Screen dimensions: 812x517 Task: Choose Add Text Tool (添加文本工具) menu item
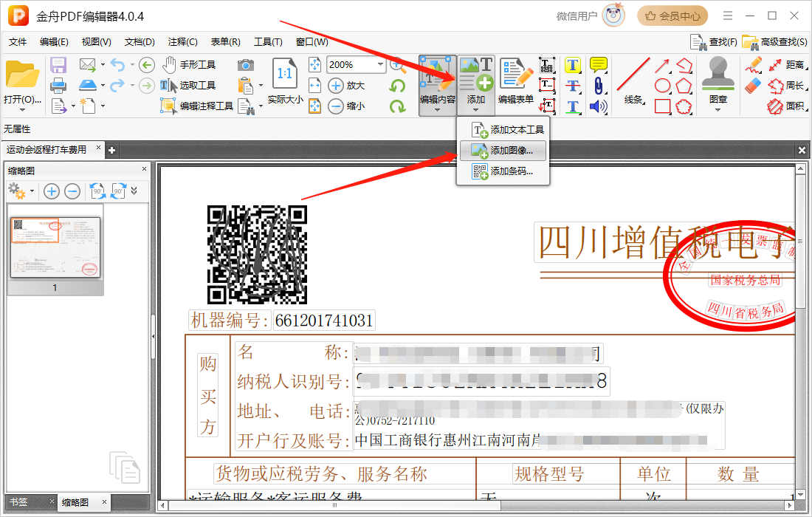[x=502, y=129]
